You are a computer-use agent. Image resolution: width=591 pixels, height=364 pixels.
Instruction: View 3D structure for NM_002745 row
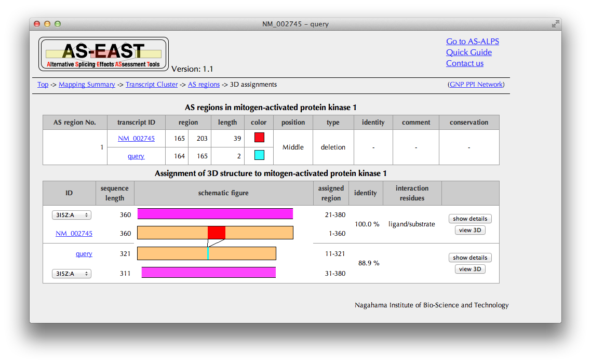point(469,230)
